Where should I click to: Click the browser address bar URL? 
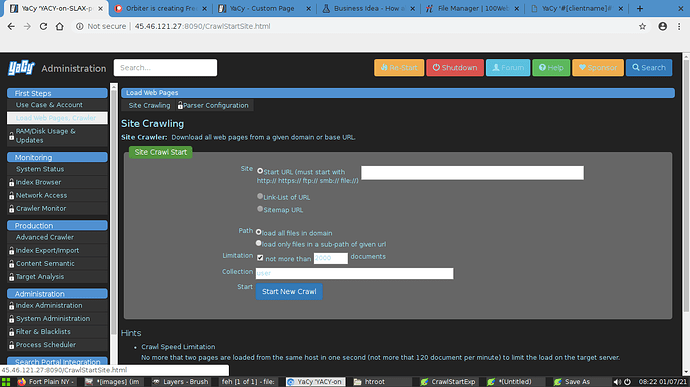pos(202,26)
